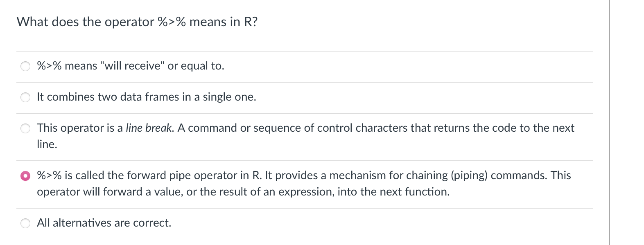This screenshot has height=245, width=644.
Task: Select the "will receive" or equal to radio button
Action: [x=25, y=66]
